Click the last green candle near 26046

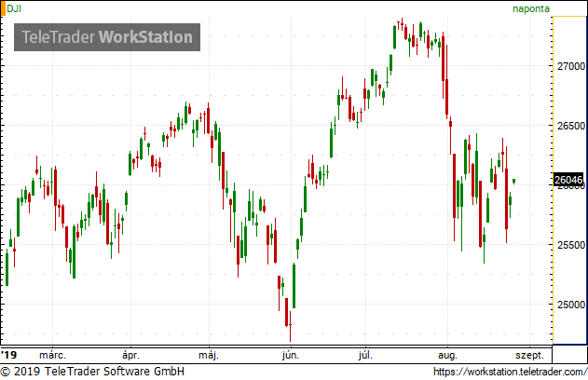[513, 182]
